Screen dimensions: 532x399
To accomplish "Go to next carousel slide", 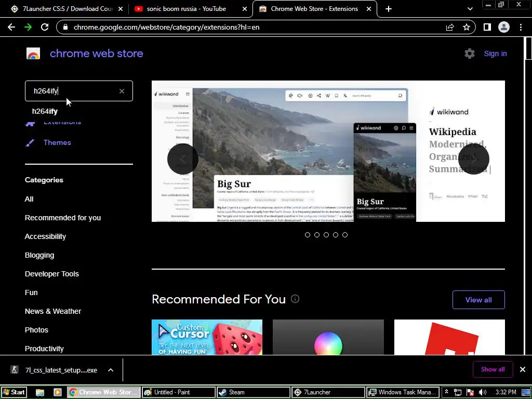I will [x=474, y=159].
